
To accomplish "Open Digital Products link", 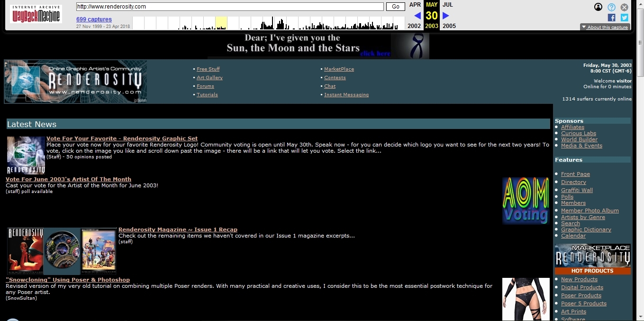I will tap(582, 287).
